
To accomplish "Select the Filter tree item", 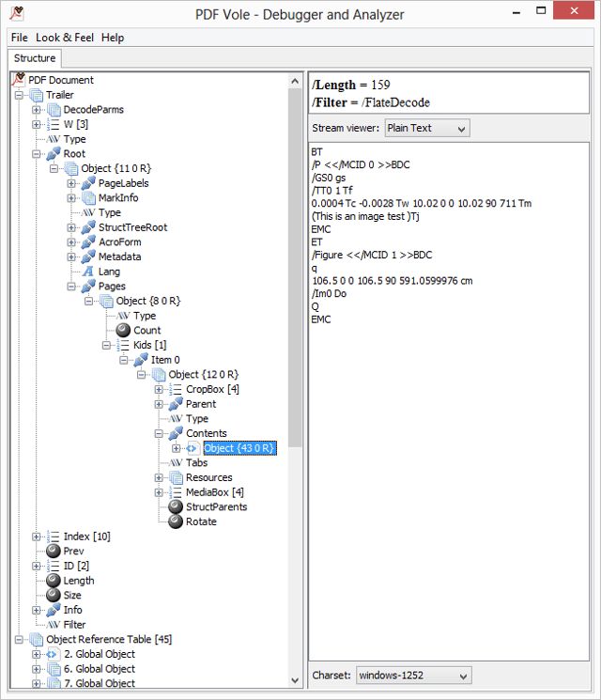I will tap(74, 625).
